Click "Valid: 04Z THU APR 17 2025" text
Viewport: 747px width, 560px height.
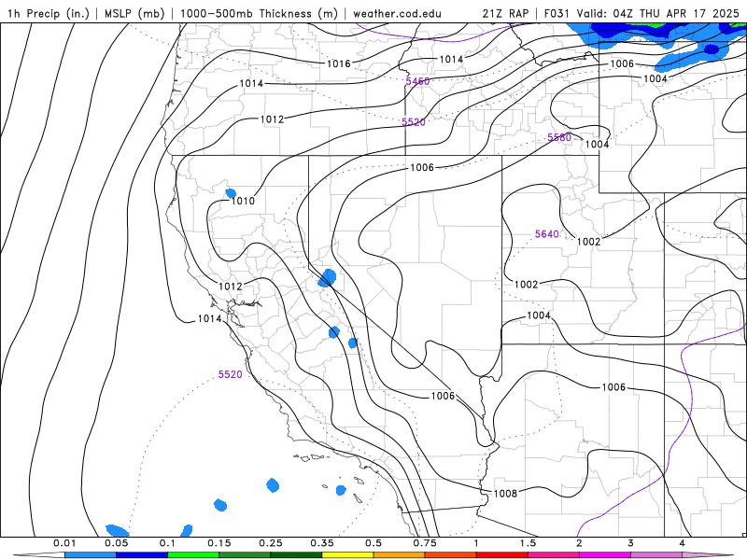click(x=658, y=13)
